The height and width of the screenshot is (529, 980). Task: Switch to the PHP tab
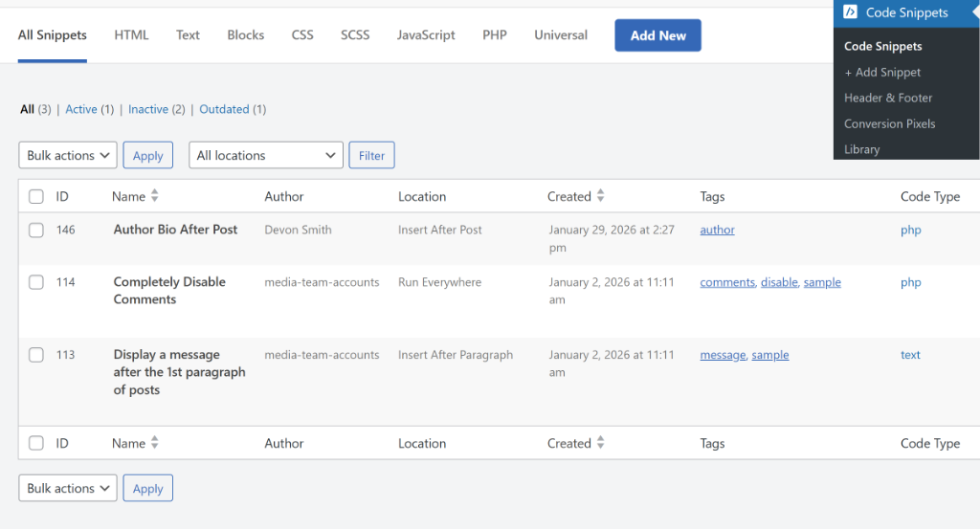point(495,35)
